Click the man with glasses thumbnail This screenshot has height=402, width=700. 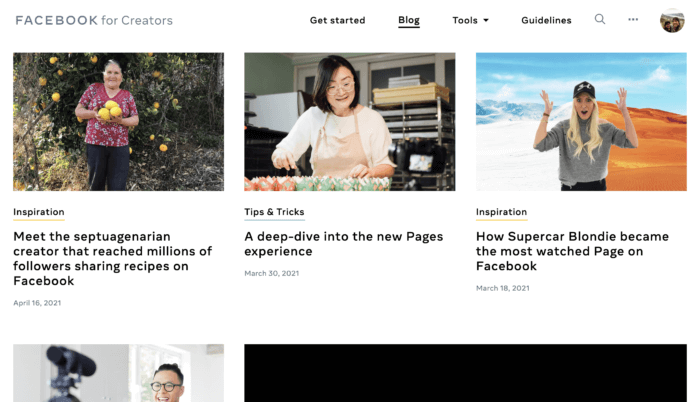[x=118, y=373]
